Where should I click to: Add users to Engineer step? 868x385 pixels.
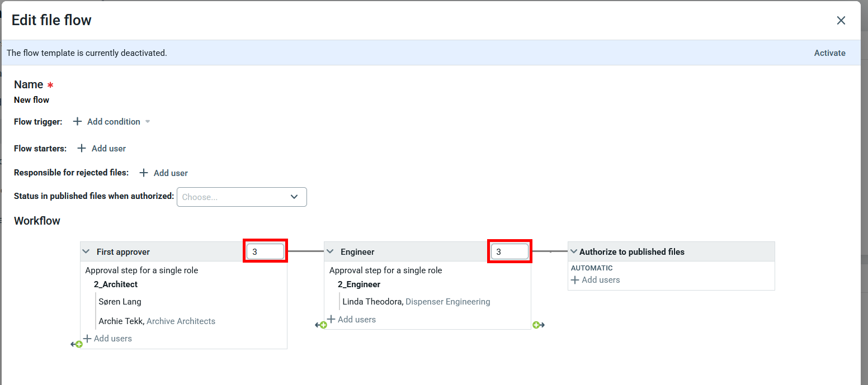[x=352, y=320]
